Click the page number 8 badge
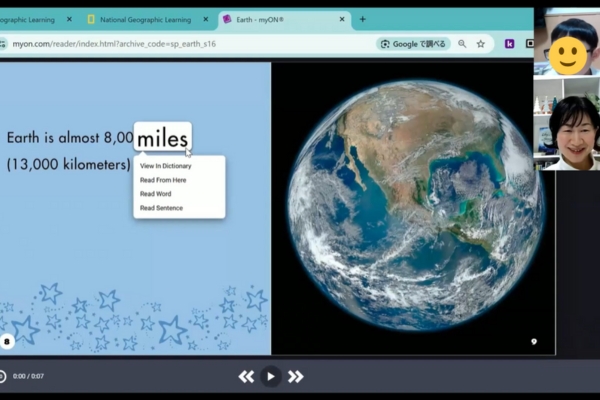The height and width of the screenshot is (400, 600). (8, 341)
